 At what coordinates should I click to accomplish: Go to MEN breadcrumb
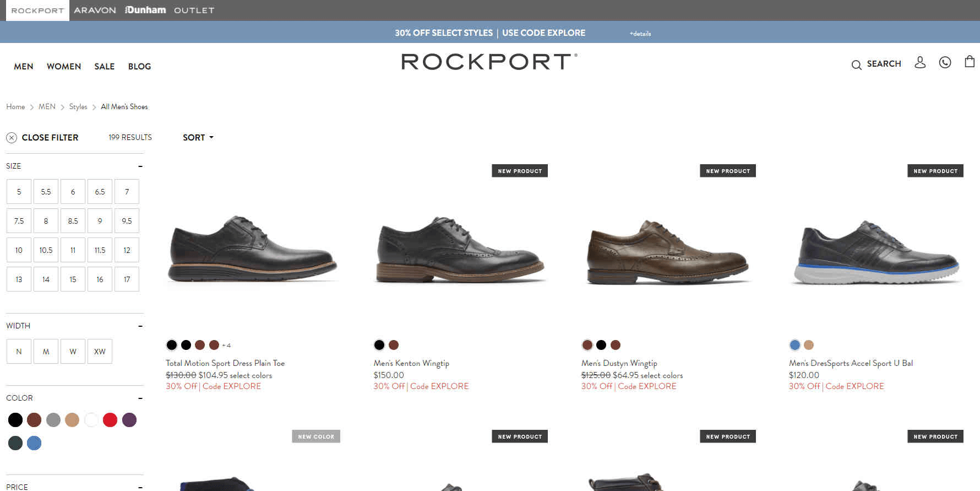click(47, 107)
